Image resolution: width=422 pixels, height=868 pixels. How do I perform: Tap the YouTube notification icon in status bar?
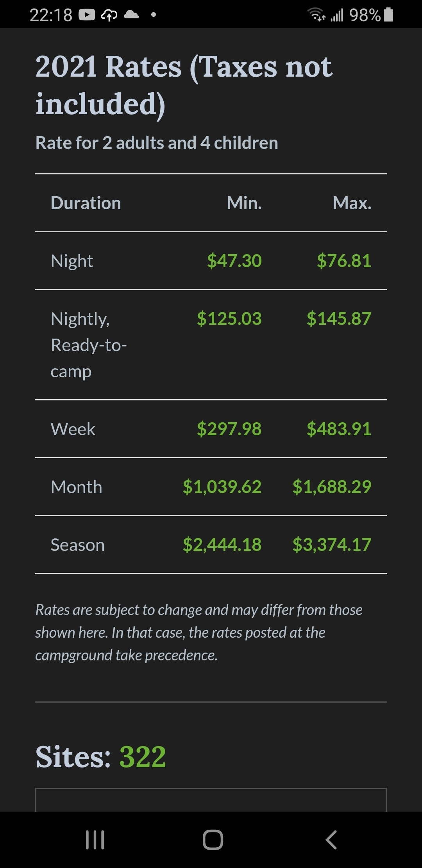click(x=87, y=15)
